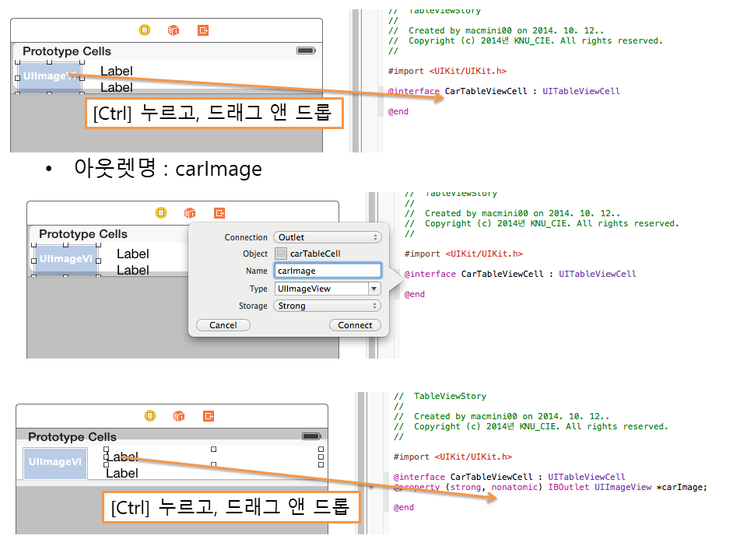Click the orange First Responder cube in the top scene

point(174,30)
